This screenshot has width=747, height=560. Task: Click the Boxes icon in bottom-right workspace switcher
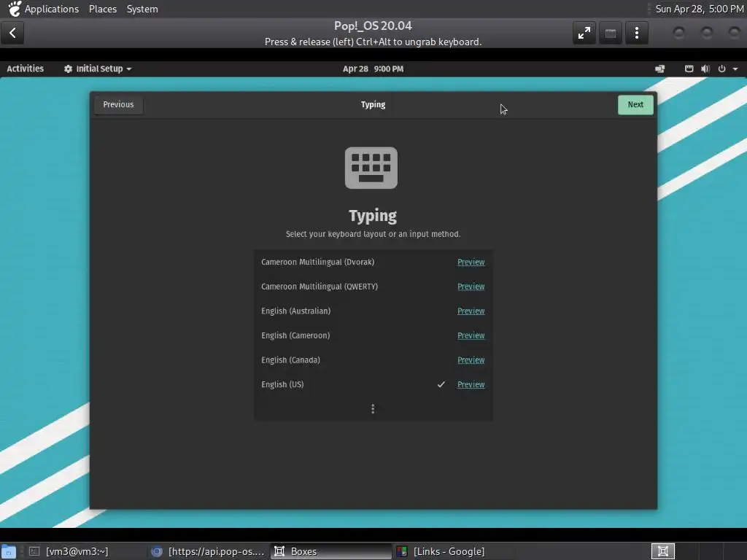click(662, 551)
